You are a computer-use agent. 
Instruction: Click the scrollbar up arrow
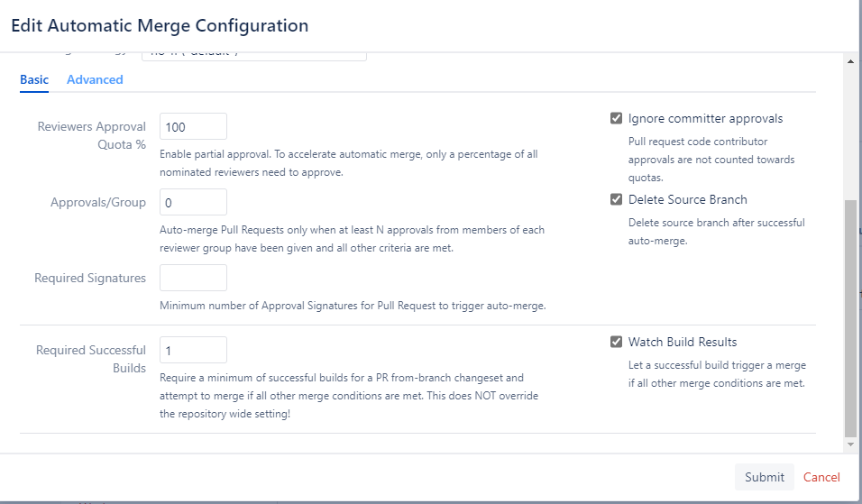pyautogui.click(x=850, y=61)
